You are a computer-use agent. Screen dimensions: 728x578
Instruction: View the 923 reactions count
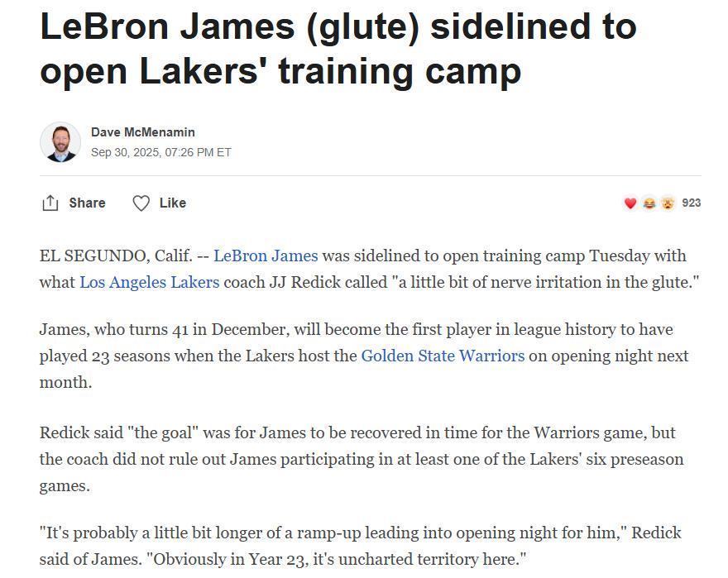pos(692,203)
